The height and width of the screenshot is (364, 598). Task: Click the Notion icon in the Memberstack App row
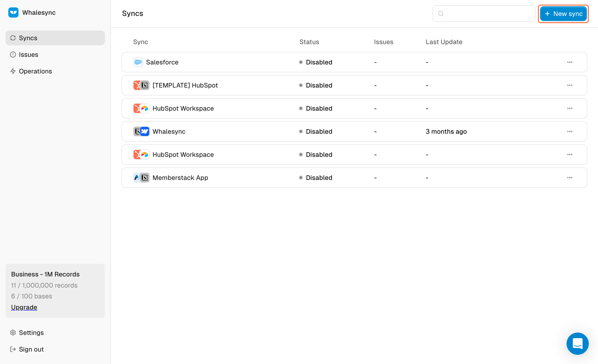pyautogui.click(x=145, y=178)
